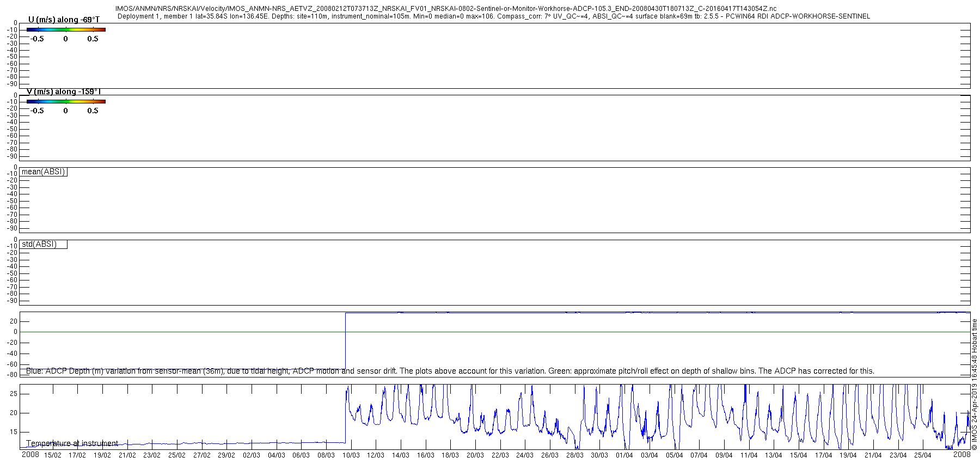This screenshot has width=980, height=463.
Task: Select the 'V (m/s) along -159°T' label
Action: coord(64,92)
